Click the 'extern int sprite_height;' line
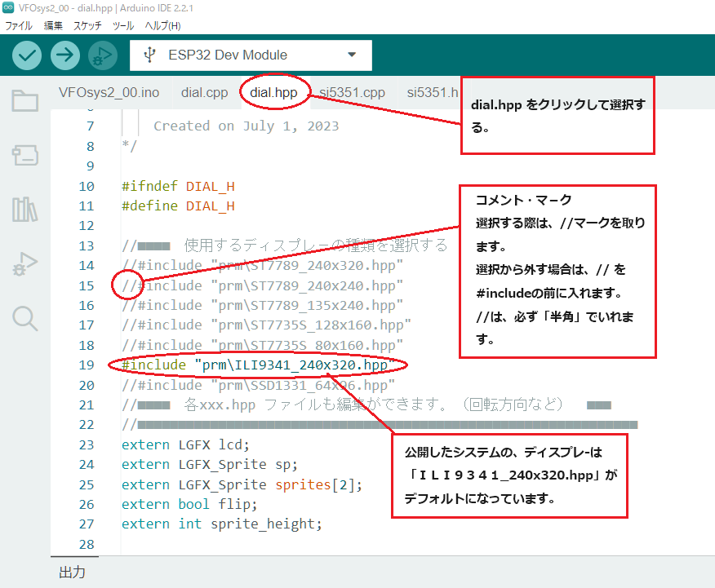Image resolution: width=715 pixels, height=588 pixels. tap(222, 524)
